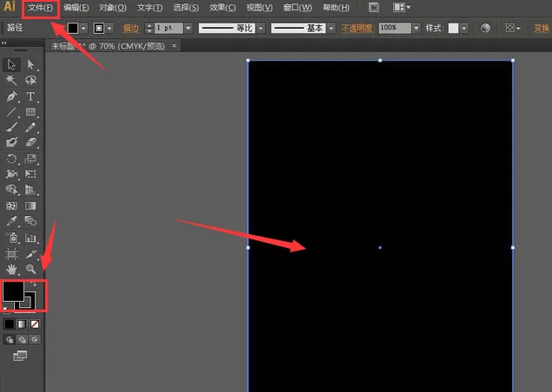Screen dimensions: 552x392
Task: Select the Perspective Grid tool
Action: tap(30, 189)
